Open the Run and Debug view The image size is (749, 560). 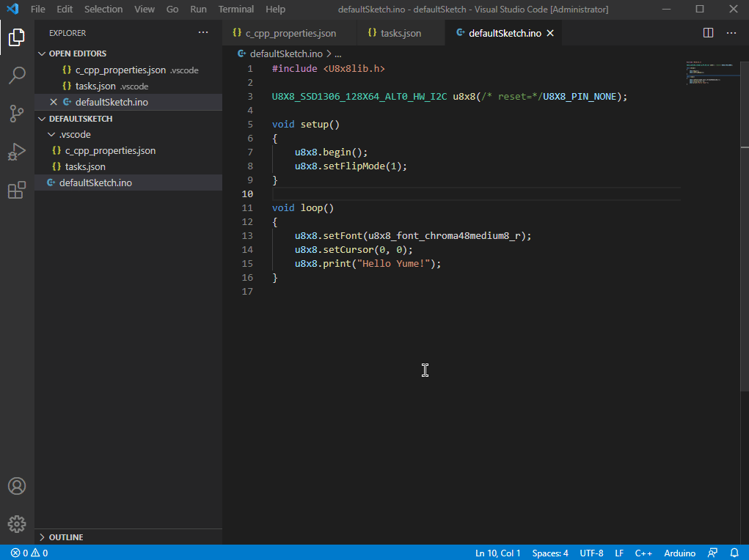[17, 152]
